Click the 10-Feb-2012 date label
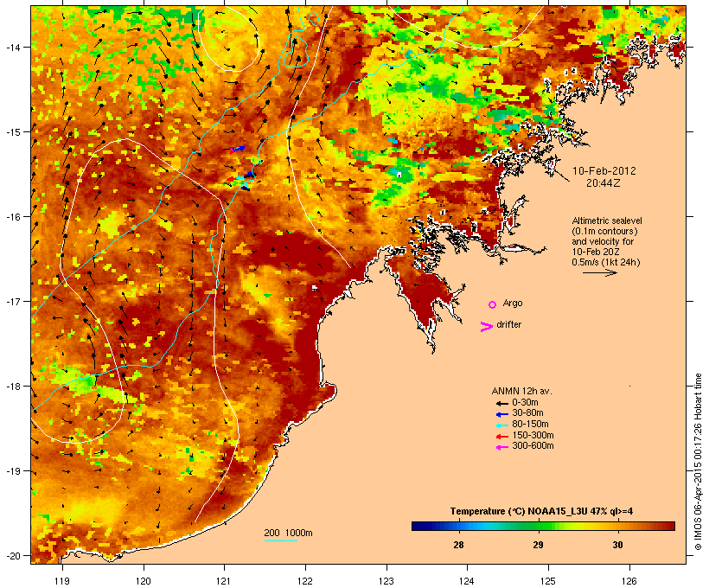 point(604,171)
